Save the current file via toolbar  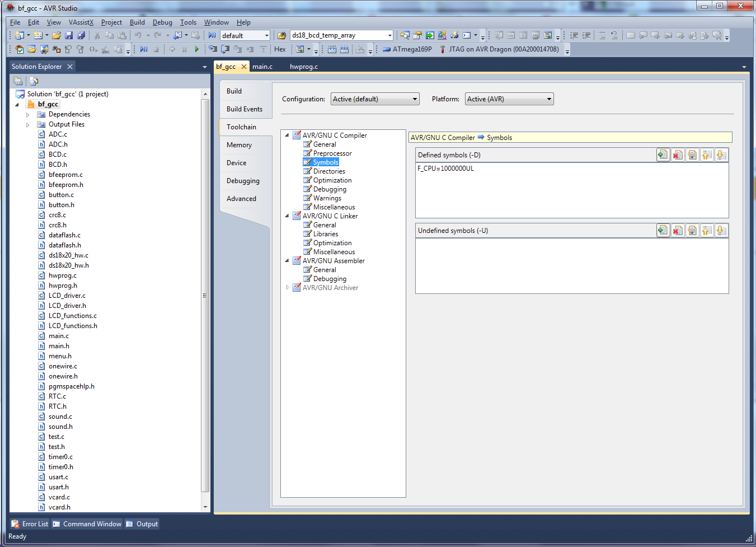tap(69, 35)
